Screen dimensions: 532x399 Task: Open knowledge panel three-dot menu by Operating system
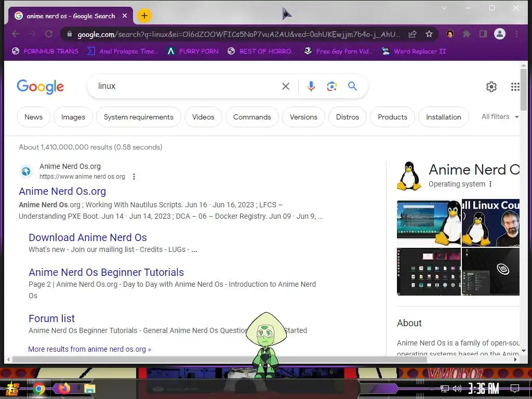pos(490,184)
